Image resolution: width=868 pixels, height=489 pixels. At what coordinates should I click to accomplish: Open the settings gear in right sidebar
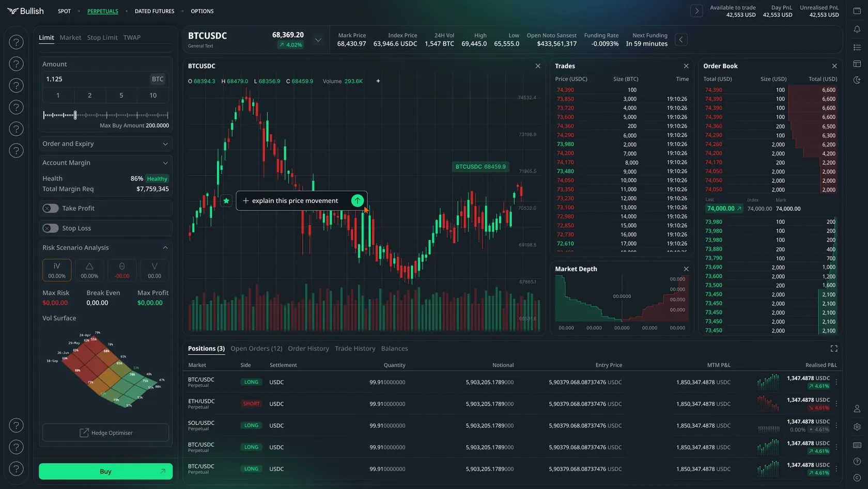tap(857, 427)
